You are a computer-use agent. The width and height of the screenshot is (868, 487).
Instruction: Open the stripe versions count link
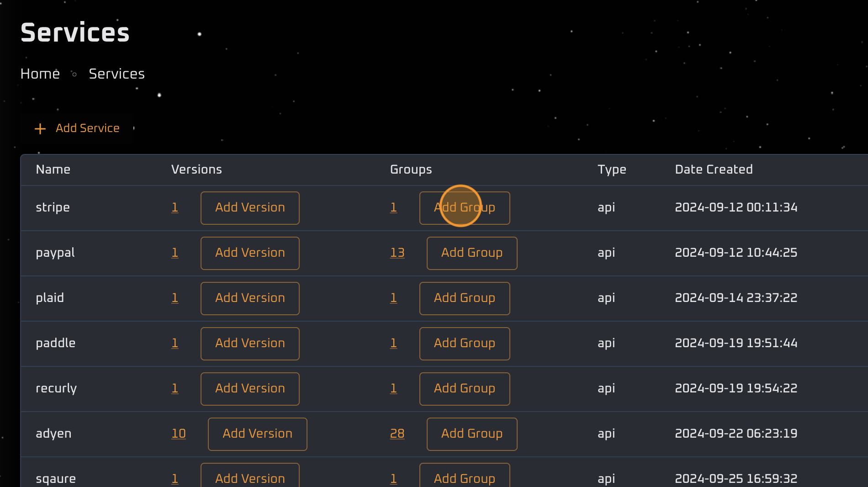(x=175, y=207)
